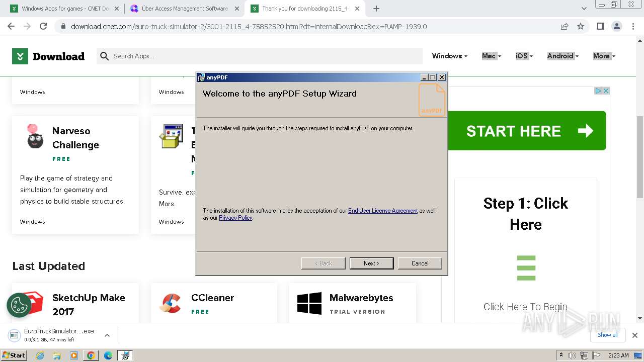Expand EuroTruckSimulator download options chevron
644x362 pixels.
pos(107,335)
